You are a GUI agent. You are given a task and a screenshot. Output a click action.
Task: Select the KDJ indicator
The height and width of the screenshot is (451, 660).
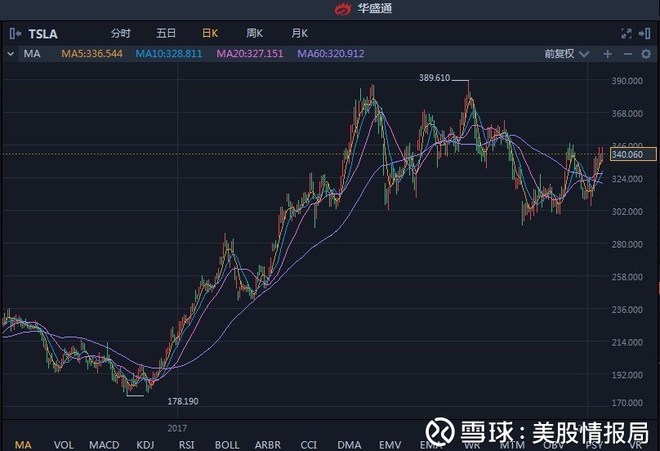[145, 443]
